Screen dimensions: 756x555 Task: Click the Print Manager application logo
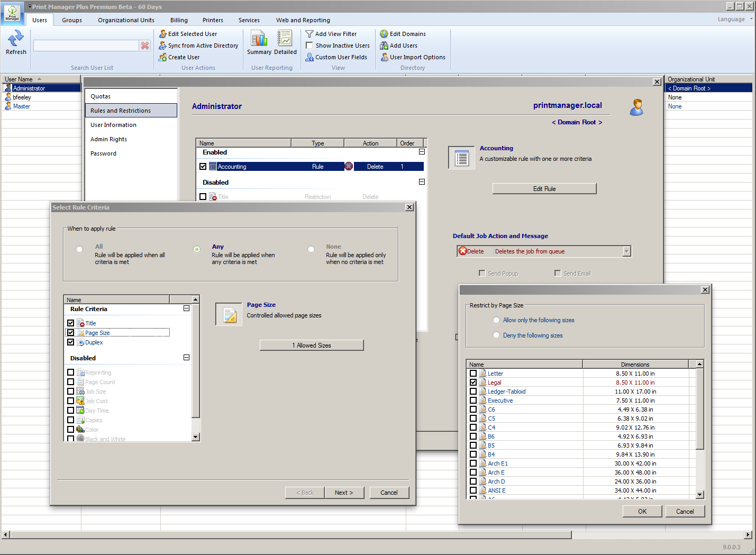pyautogui.click(x=12, y=13)
